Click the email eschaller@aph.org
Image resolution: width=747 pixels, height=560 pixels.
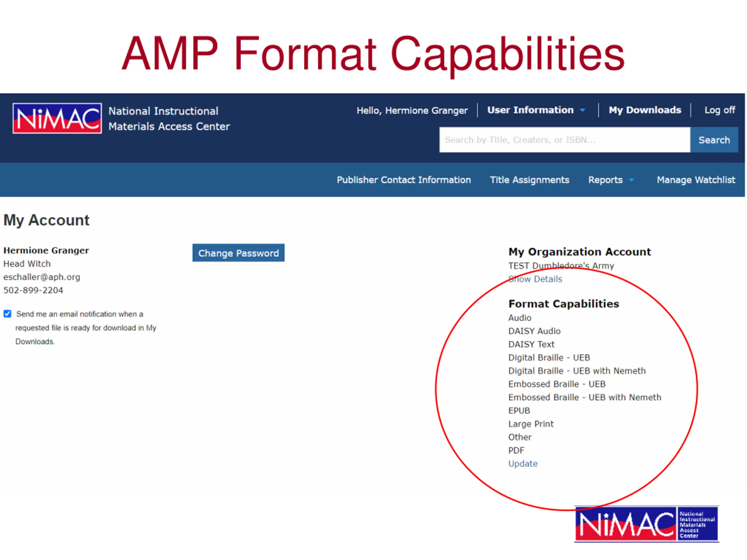point(42,277)
